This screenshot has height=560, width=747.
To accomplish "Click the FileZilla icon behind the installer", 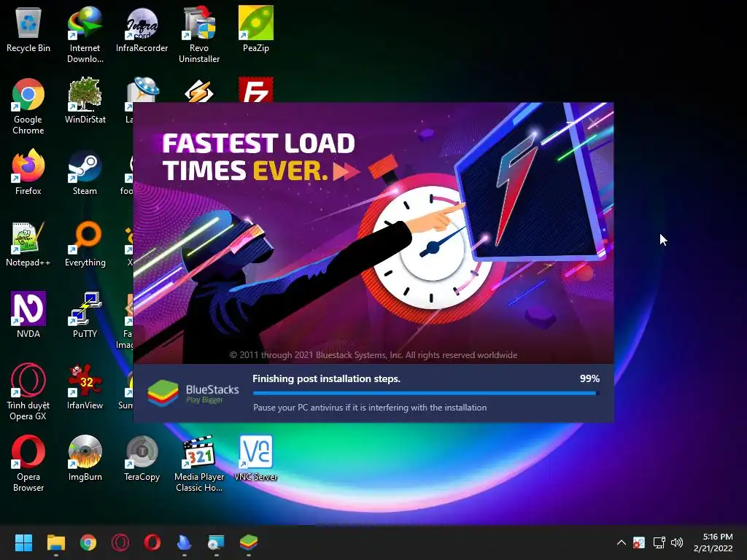I will pyautogui.click(x=256, y=90).
